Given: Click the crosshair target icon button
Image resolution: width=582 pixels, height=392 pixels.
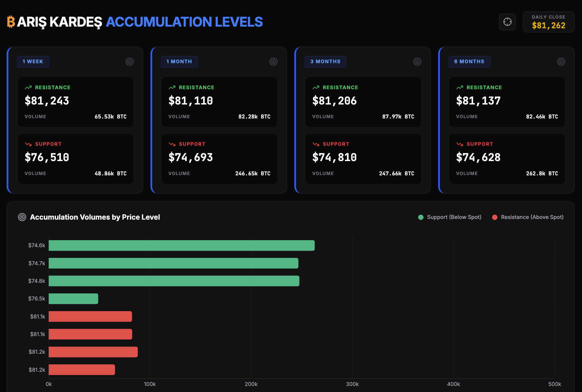Looking at the screenshot, I should pyautogui.click(x=507, y=22).
